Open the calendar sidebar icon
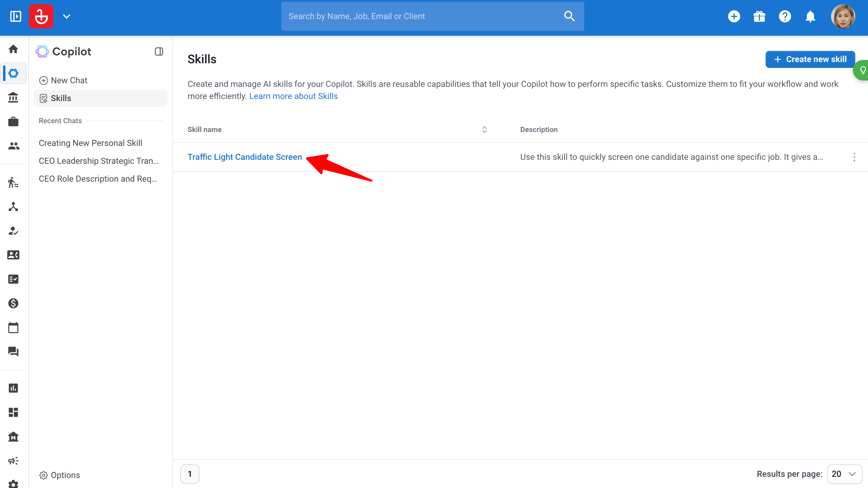Image resolution: width=868 pixels, height=488 pixels. [13, 328]
